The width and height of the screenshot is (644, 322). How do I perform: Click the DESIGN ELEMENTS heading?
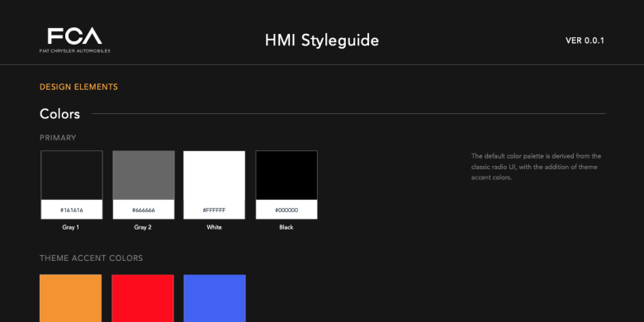(78, 87)
